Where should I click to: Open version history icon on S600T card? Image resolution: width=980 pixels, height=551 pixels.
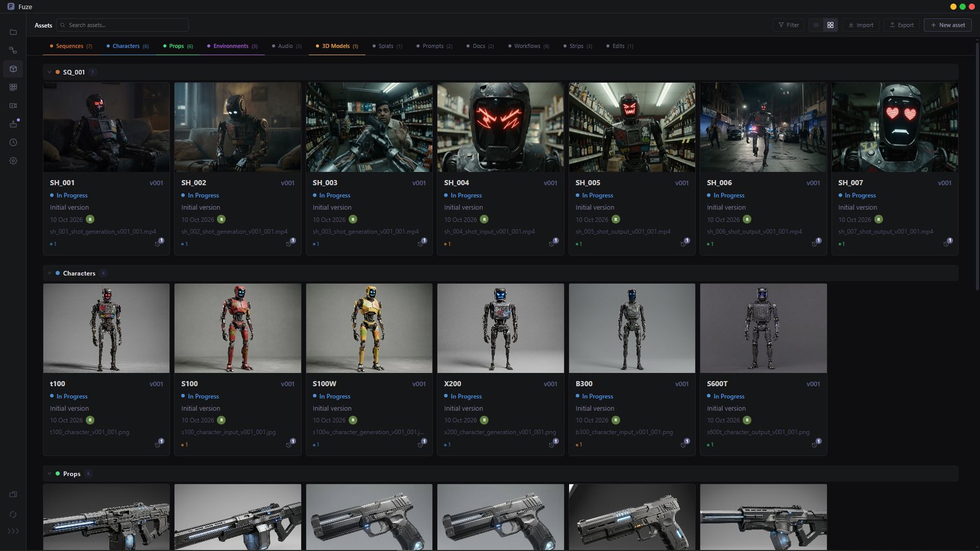click(816, 443)
